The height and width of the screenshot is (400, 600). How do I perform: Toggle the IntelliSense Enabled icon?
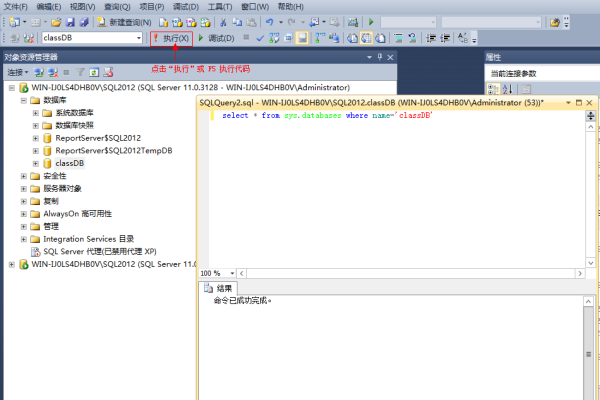[x=302, y=38]
